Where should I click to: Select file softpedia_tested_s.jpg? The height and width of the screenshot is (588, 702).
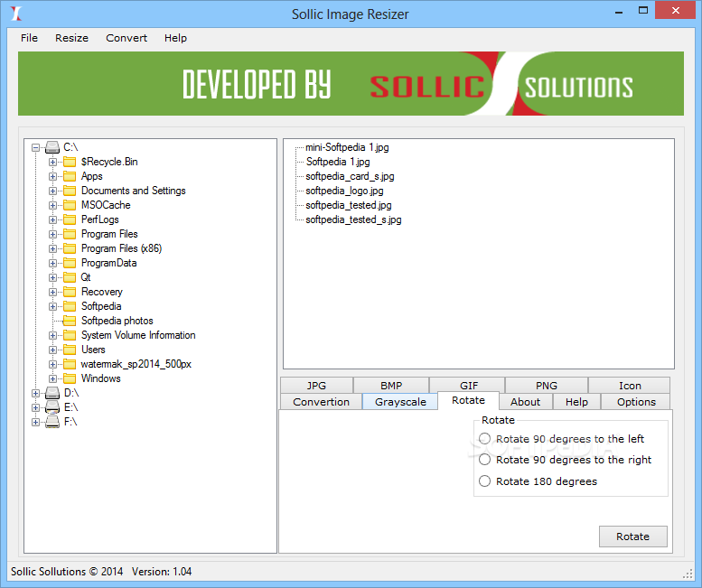353,219
